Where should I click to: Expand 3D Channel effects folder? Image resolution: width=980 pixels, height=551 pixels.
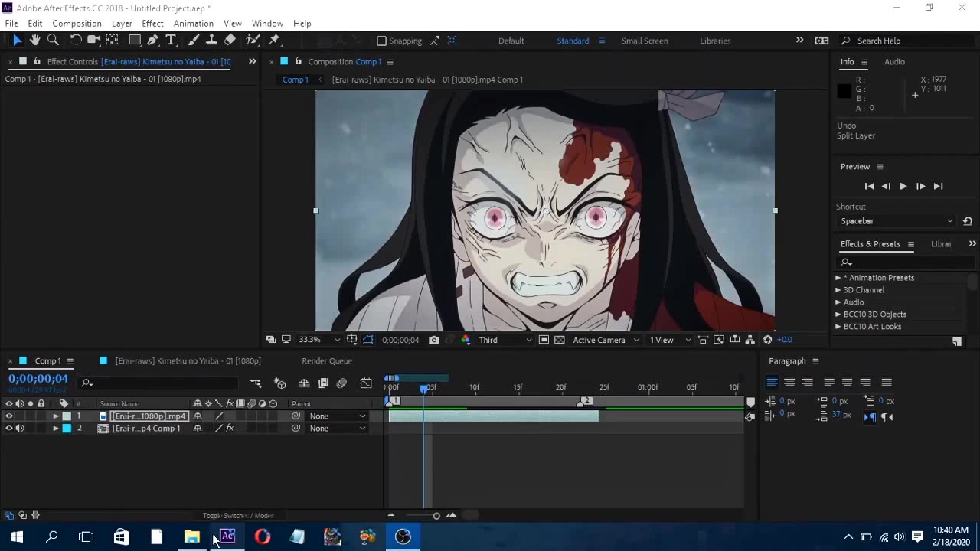pos(838,290)
